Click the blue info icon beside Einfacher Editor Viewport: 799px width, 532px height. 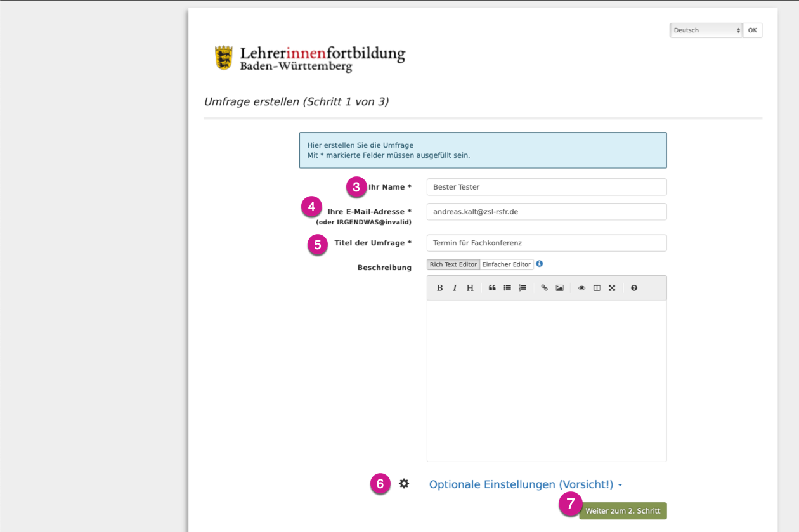click(540, 264)
